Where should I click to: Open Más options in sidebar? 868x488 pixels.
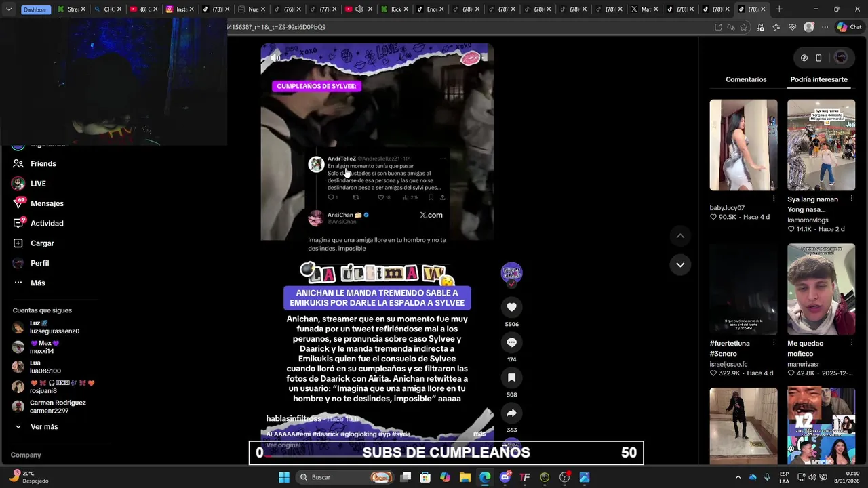click(x=37, y=283)
